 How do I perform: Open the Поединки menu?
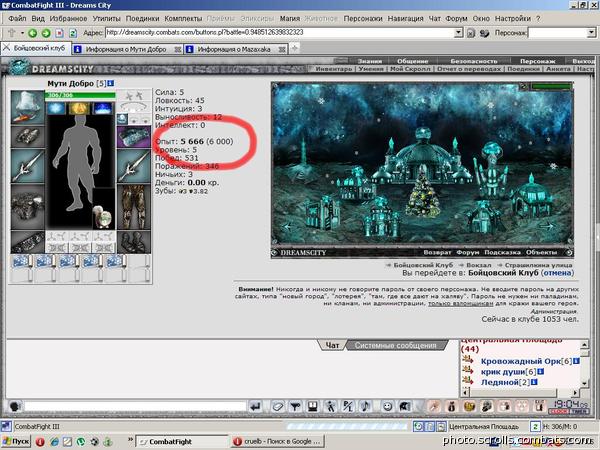click(x=142, y=18)
